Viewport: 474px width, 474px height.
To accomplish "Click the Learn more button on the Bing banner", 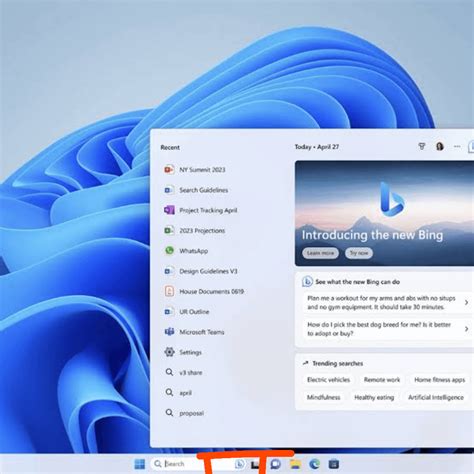I will coord(320,253).
